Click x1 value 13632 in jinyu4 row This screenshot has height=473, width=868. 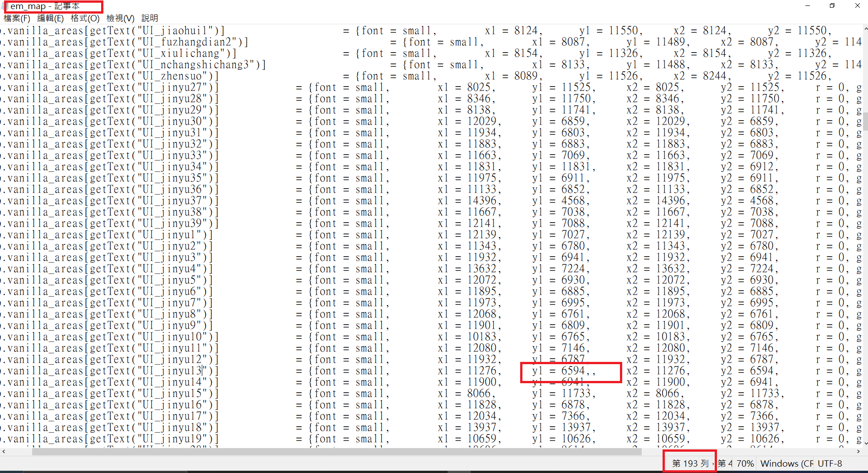(x=483, y=269)
